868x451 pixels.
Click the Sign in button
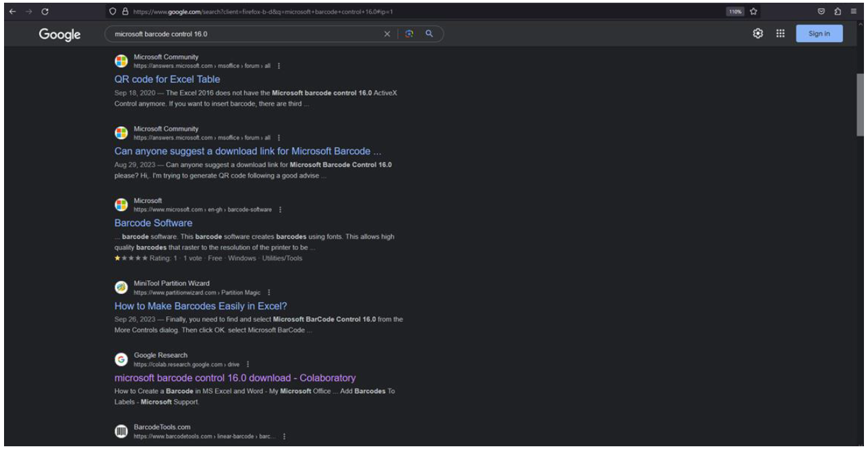point(819,34)
